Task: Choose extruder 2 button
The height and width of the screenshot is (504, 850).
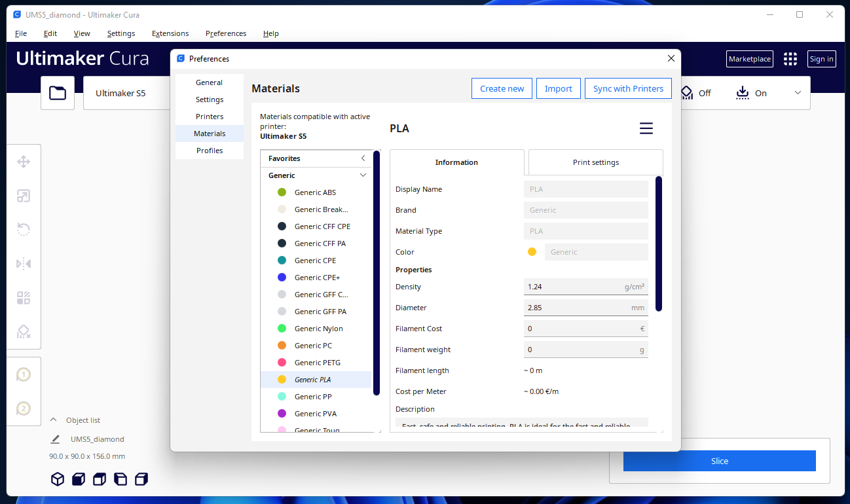Action: point(24,408)
